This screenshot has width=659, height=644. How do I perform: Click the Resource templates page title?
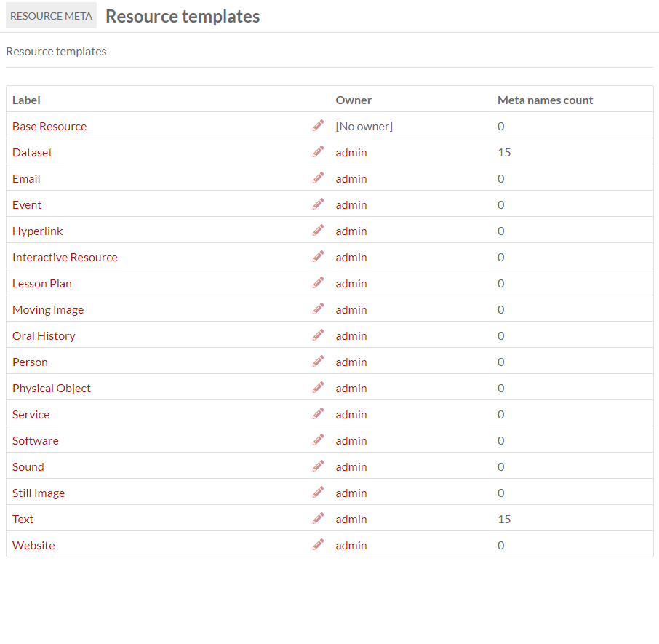[x=183, y=17]
